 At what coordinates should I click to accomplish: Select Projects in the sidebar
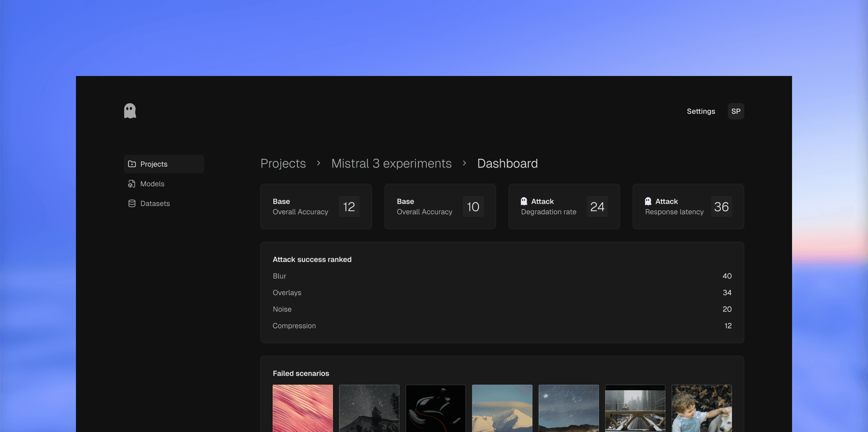[x=154, y=164]
